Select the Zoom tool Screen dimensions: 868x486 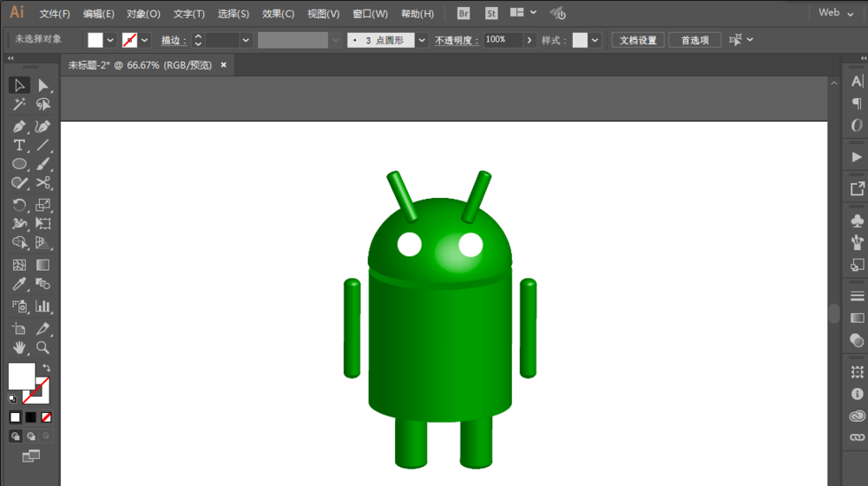click(x=43, y=348)
